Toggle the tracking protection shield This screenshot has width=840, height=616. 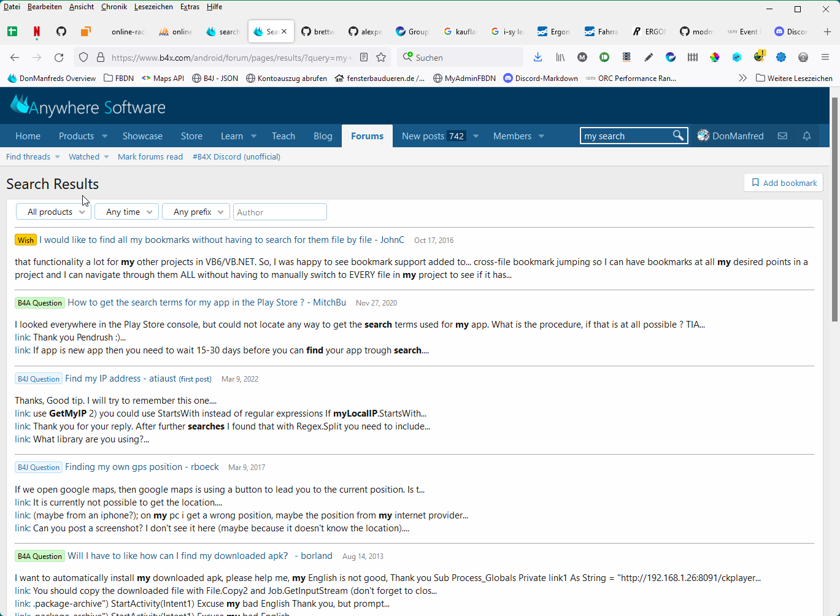point(83,56)
